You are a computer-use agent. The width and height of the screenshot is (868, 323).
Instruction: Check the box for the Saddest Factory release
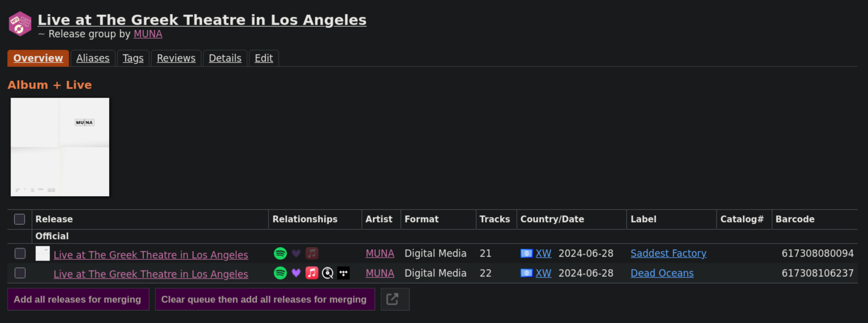pyautogui.click(x=20, y=253)
